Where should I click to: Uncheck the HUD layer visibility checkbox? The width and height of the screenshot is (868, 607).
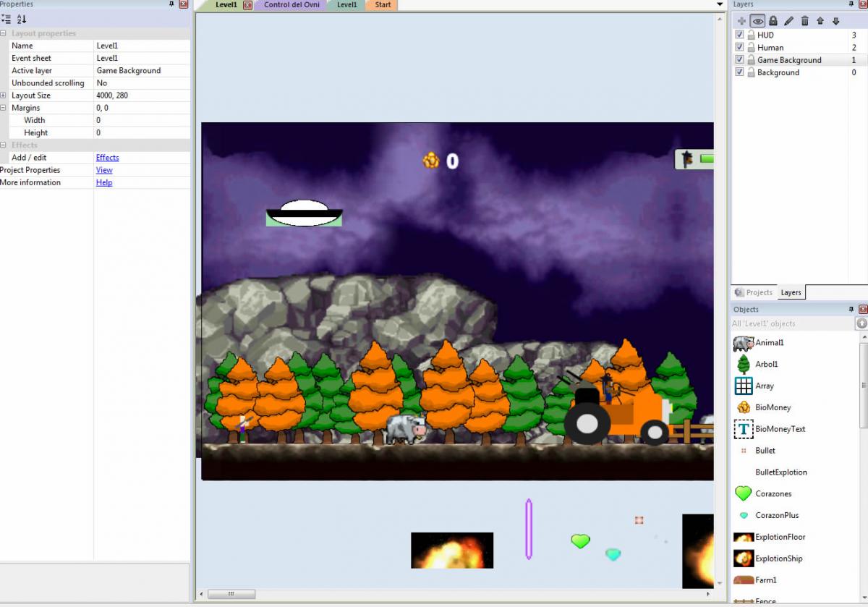point(739,35)
